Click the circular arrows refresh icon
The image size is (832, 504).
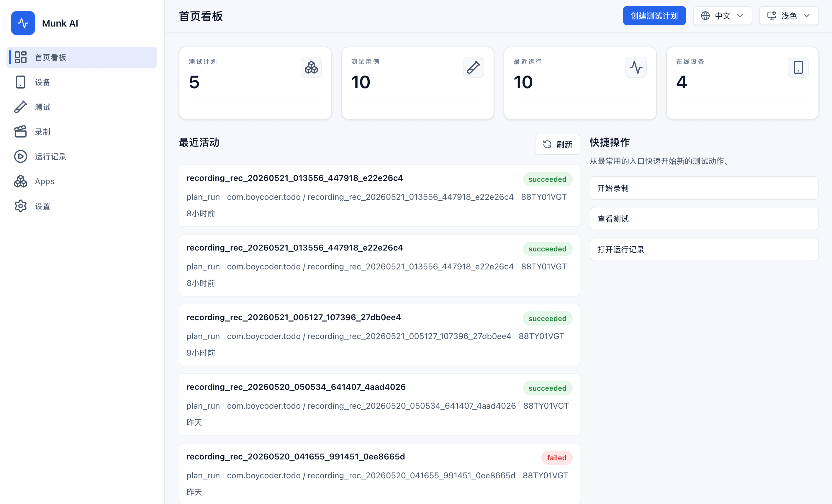coord(547,144)
